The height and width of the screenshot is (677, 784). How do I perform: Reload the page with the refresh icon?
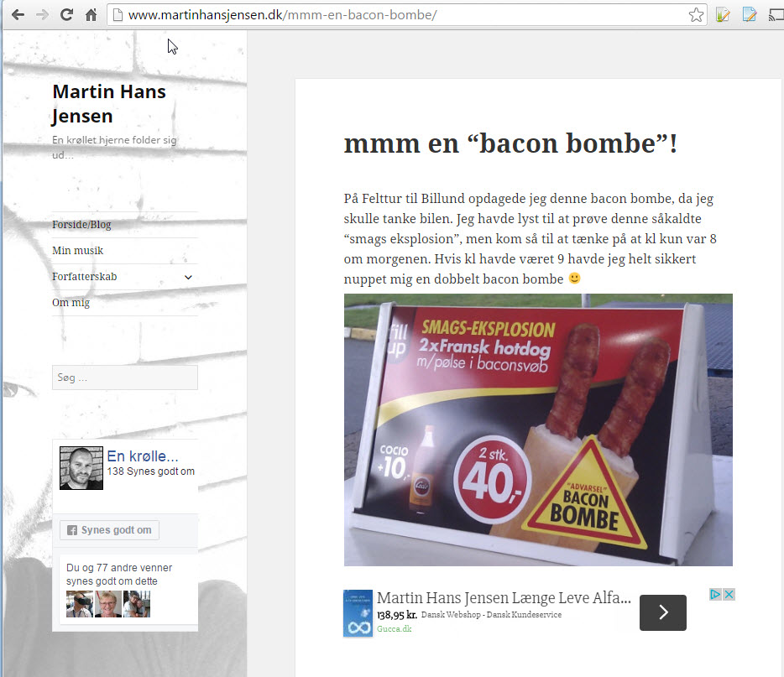(67, 15)
